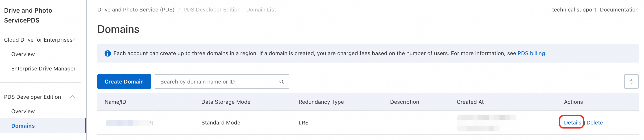Image resolution: width=644 pixels, height=140 pixels.
Task: View Details for the listed domain
Action: point(572,123)
